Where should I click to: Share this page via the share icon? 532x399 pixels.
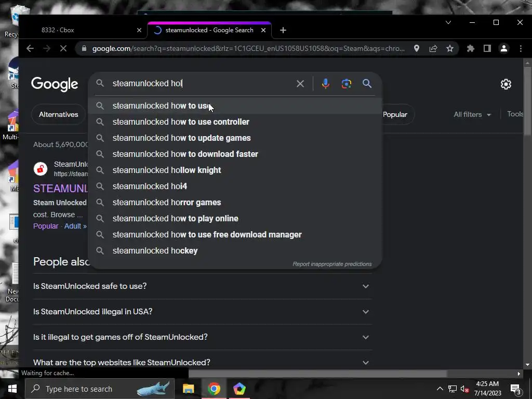(x=433, y=48)
